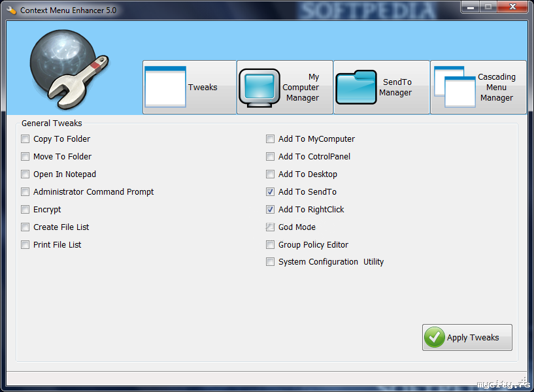
Task: Open the Cascading Menu Manager tab label
Action: coord(497,88)
